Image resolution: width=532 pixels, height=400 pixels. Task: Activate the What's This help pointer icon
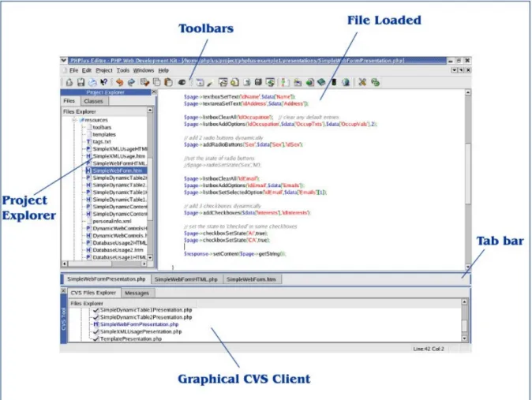(104, 82)
